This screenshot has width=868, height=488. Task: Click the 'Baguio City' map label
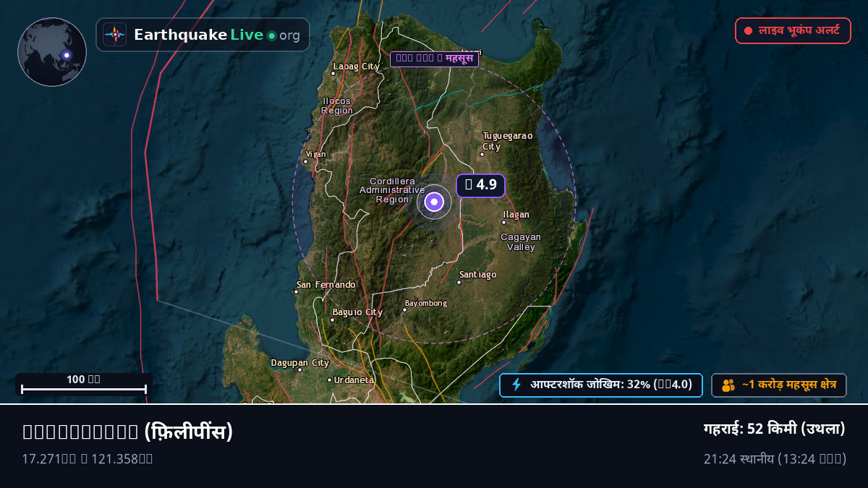click(x=357, y=312)
